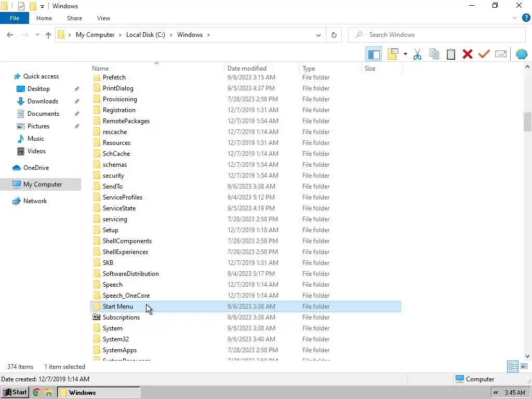
Task: Click the red X Delete icon
Action: pyautogui.click(x=467, y=54)
